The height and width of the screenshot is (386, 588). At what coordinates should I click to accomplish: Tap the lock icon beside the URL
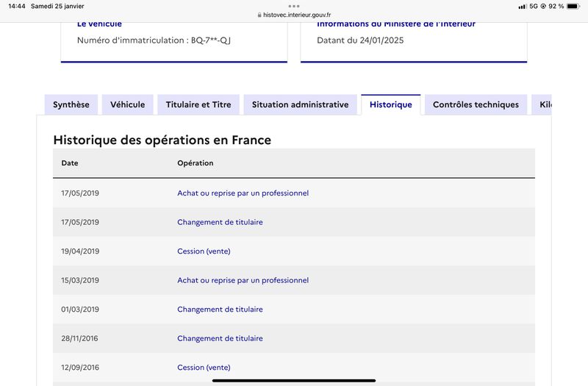pyautogui.click(x=259, y=15)
